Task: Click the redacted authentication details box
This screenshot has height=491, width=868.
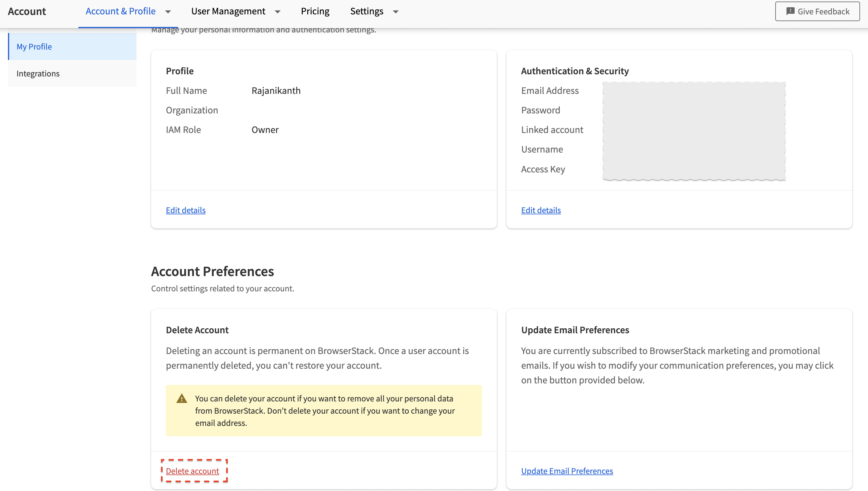Action: click(x=694, y=131)
